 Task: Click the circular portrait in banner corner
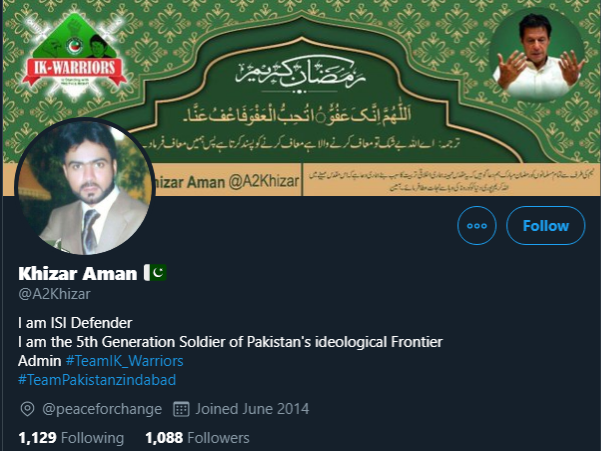pyautogui.click(x=537, y=54)
